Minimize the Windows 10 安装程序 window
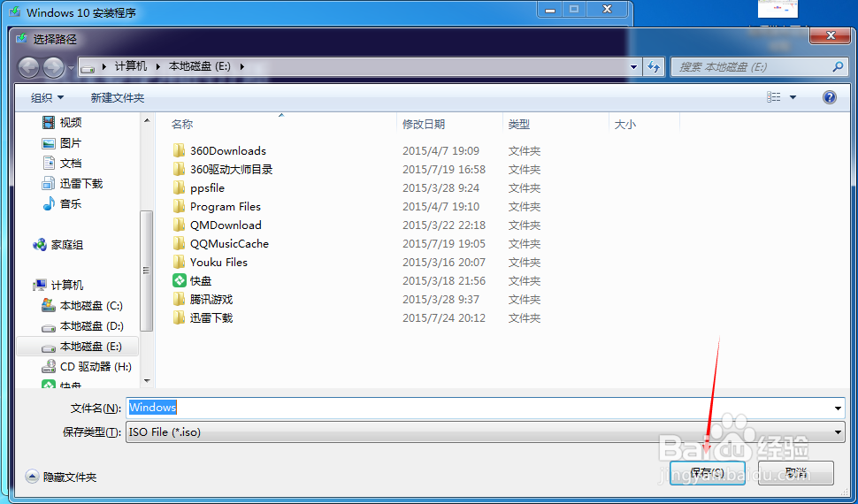 pyautogui.click(x=550, y=10)
